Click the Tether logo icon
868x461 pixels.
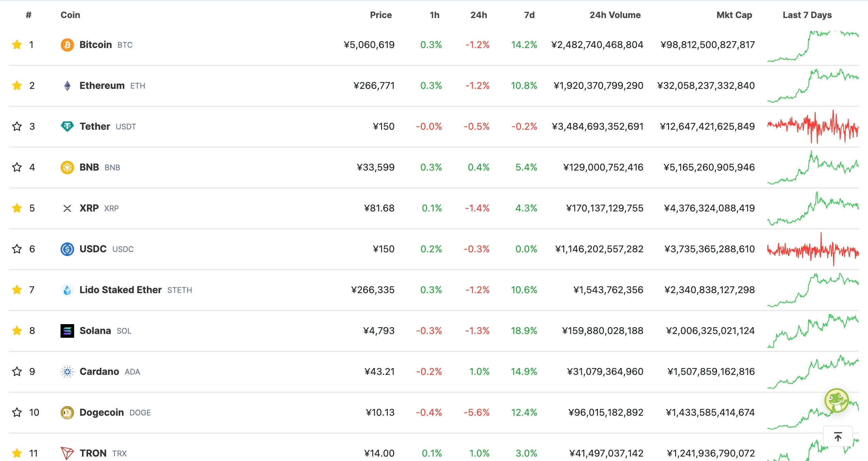tap(67, 126)
